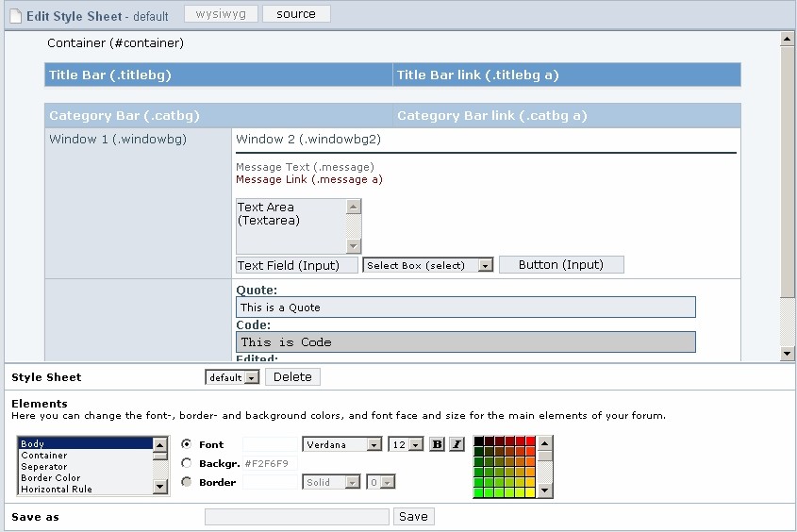Toggle bold font style button
797x532 pixels.
(437, 444)
